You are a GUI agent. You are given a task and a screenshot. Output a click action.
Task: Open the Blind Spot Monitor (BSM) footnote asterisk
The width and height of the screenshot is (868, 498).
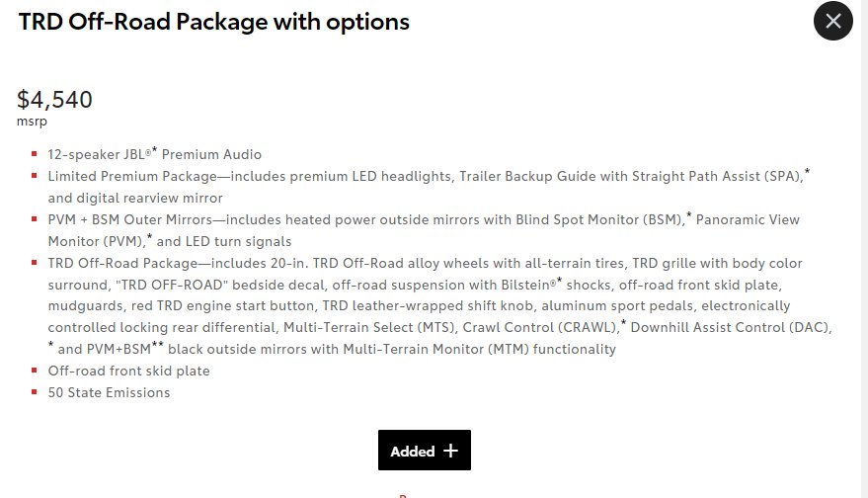pos(688,215)
